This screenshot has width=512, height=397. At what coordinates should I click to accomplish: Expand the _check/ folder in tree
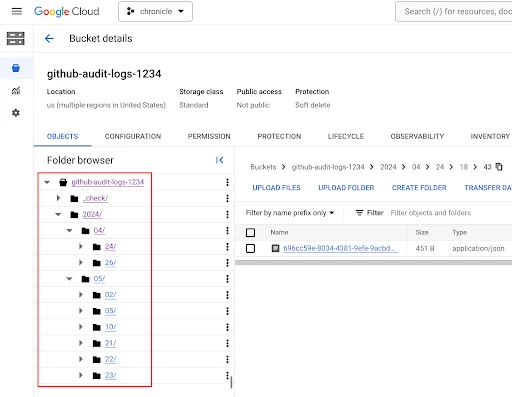[58, 198]
